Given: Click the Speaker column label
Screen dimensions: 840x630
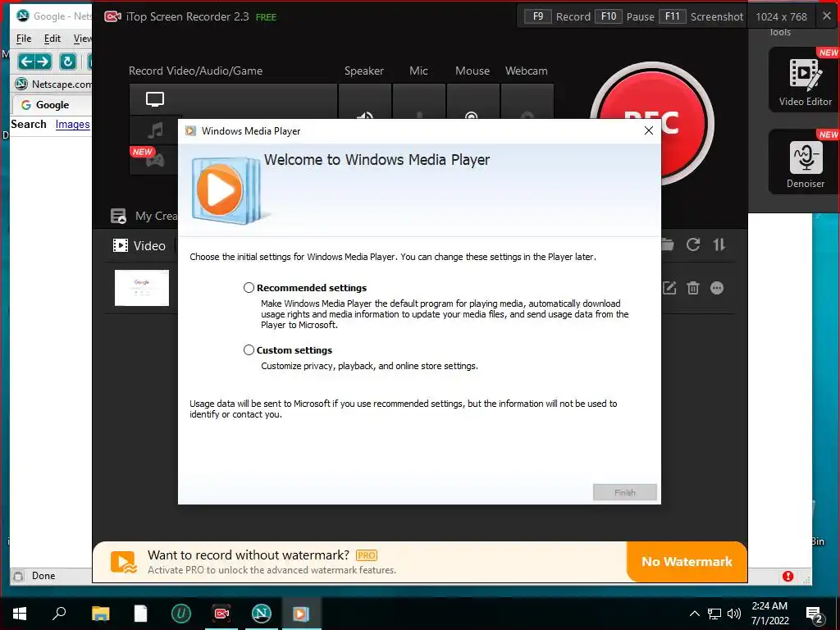Looking at the screenshot, I should point(363,71).
